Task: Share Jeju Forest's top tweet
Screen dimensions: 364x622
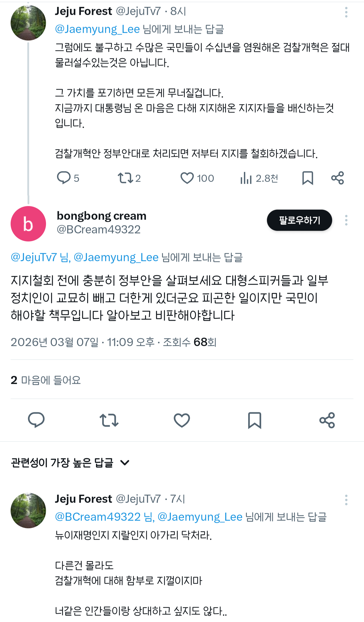Action: 337,178
